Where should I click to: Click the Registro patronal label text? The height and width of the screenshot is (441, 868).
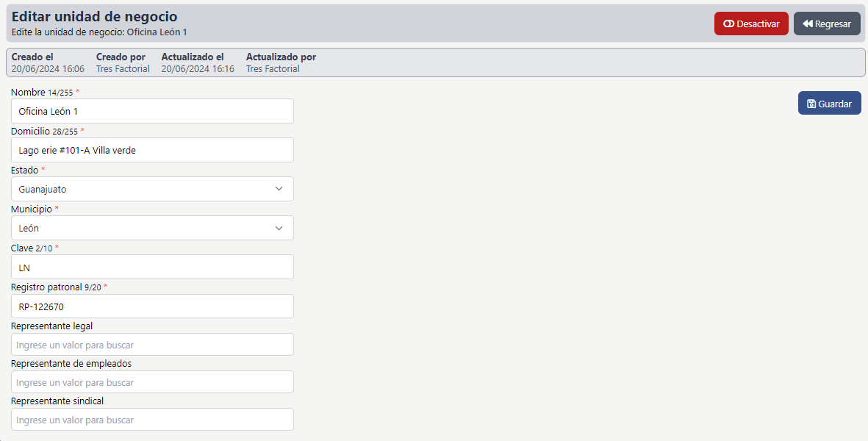(46, 287)
